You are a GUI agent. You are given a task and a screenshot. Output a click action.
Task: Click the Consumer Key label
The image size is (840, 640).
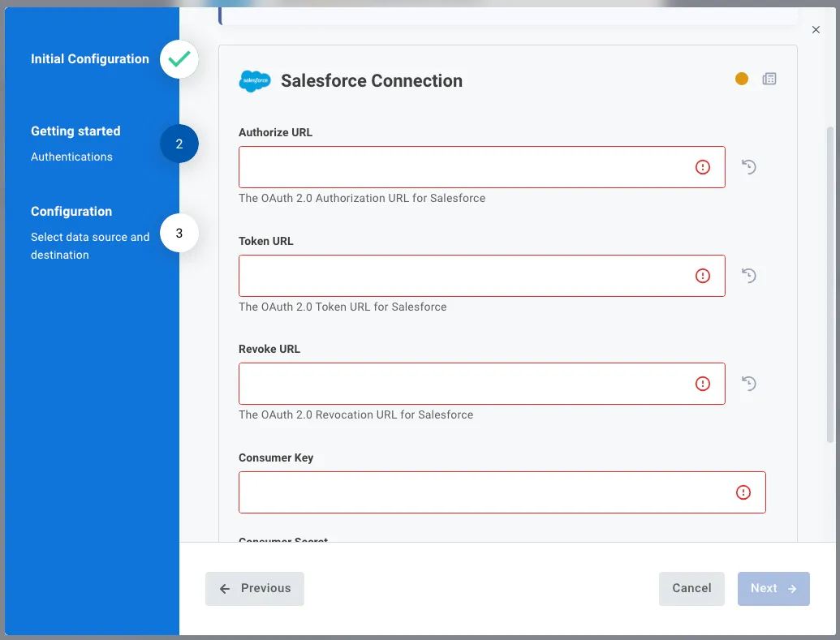click(276, 457)
